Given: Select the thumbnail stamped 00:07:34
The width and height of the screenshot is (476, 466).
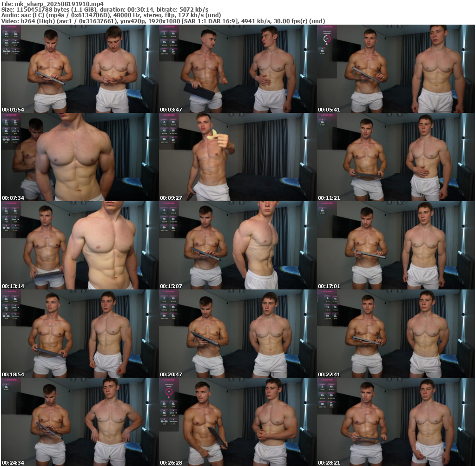Looking at the screenshot, I should 79,157.
